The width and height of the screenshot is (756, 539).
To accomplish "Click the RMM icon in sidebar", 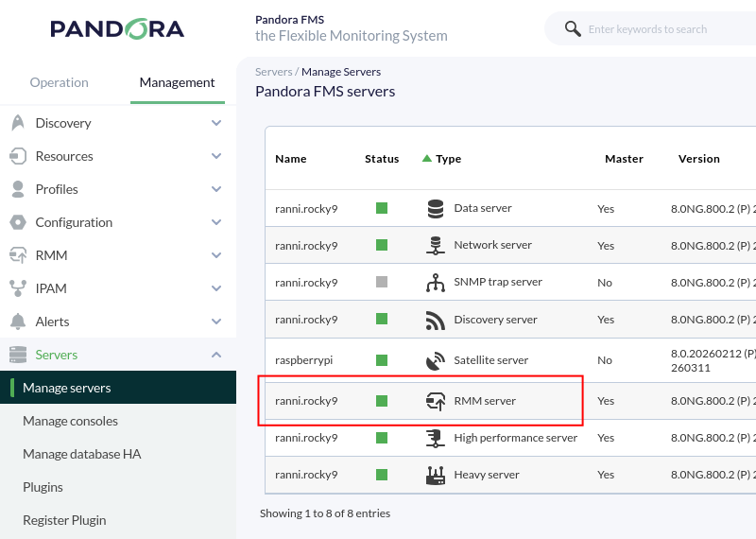I will coord(18,255).
